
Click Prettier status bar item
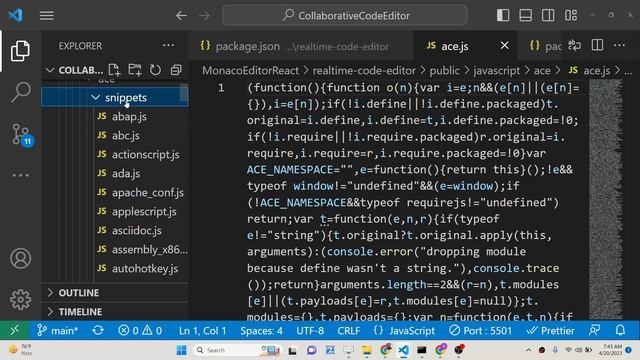550,331
